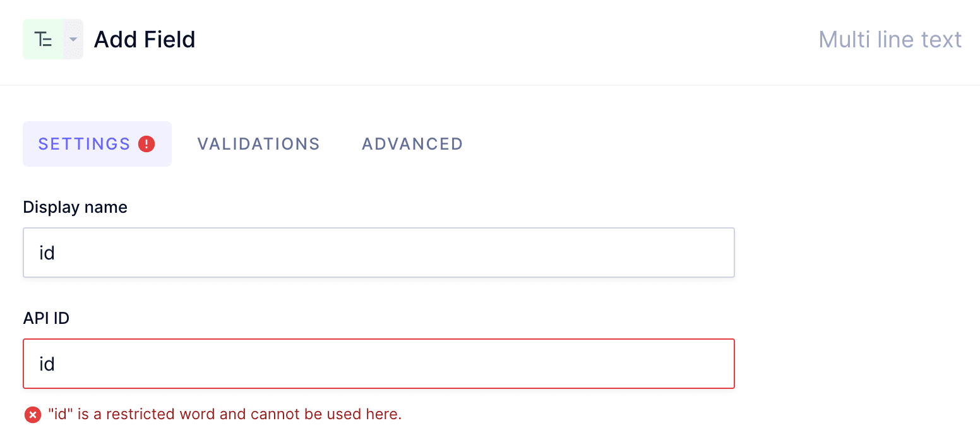
Task: Select the SETTINGS tab
Action: click(x=83, y=144)
